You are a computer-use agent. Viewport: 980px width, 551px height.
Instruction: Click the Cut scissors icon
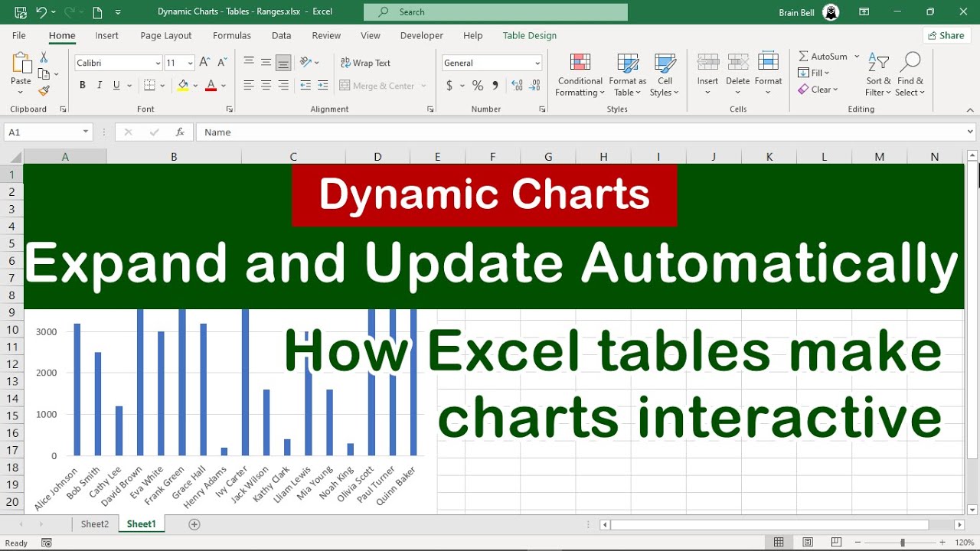pyautogui.click(x=44, y=58)
